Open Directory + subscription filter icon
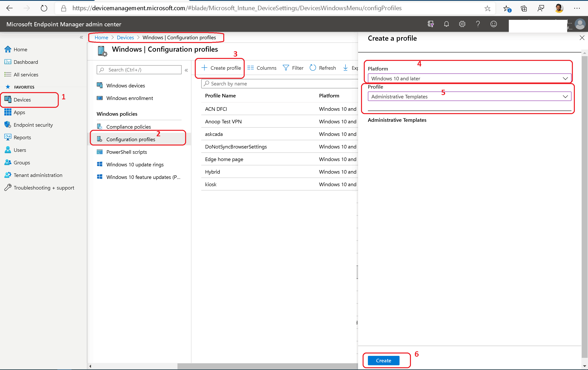 click(431, 24)
